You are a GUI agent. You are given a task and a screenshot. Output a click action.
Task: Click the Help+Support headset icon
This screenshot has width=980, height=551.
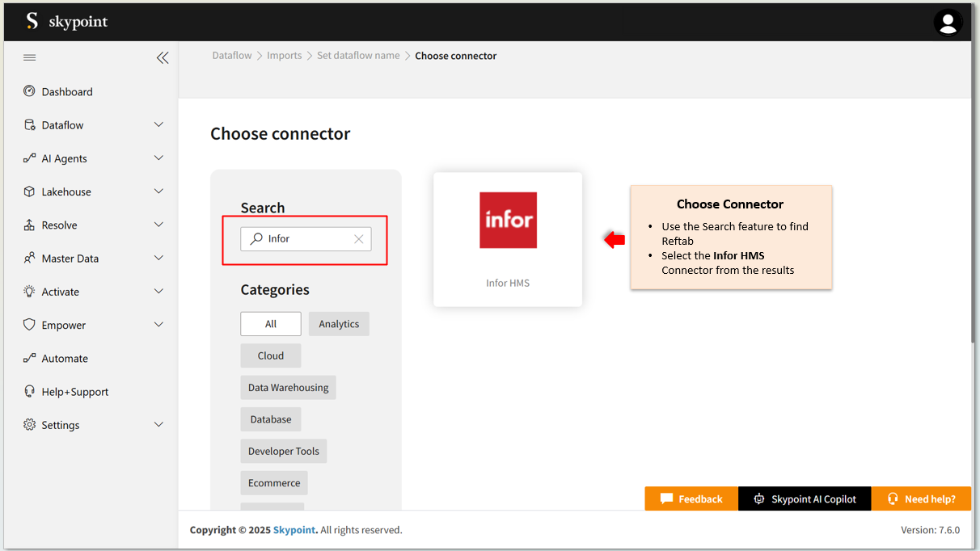pyautogui.click(x=30, y=392)
